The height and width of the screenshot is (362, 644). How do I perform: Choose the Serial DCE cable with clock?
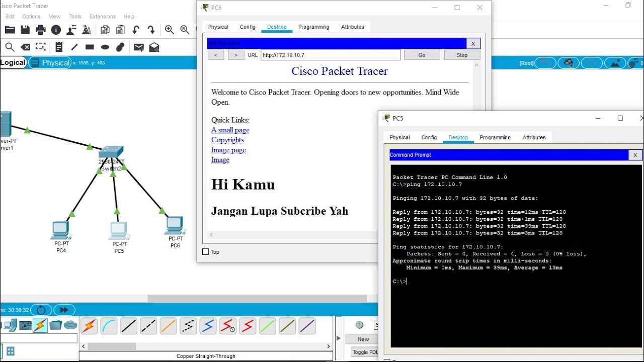tap(227, 326)
